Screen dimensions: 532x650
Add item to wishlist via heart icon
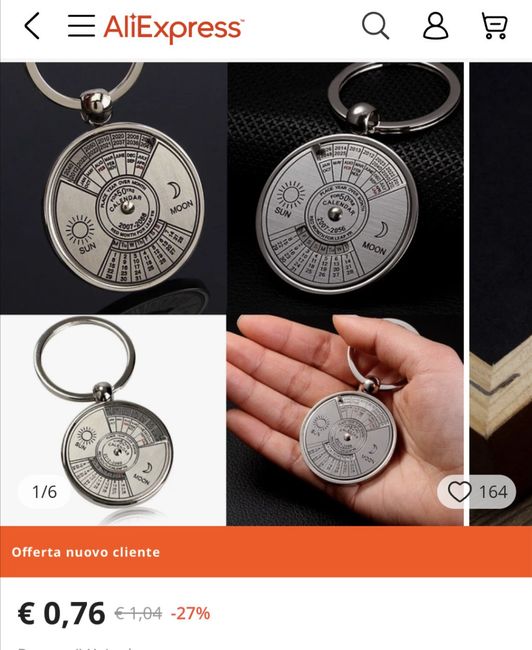pyautogui.click(x=459, y=492)
